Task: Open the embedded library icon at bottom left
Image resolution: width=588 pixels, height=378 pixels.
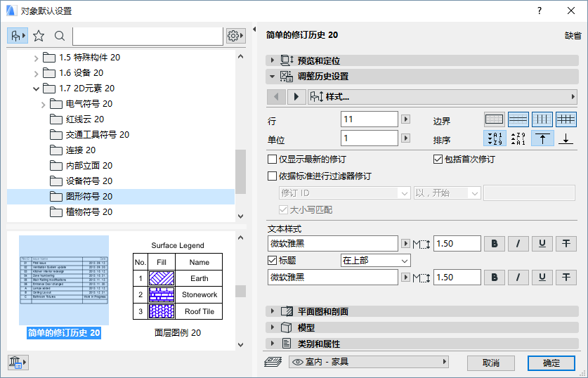Action: click(17, 362)
